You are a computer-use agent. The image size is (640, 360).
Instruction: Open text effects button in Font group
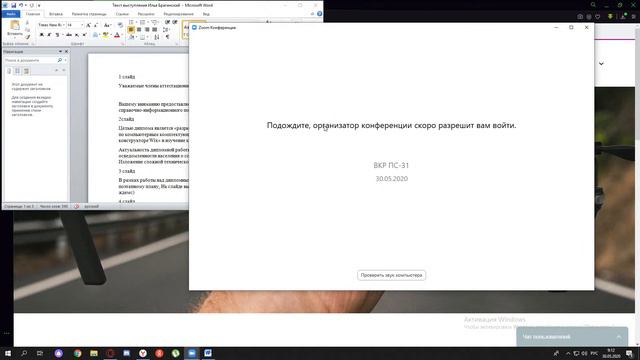point(95,35)
